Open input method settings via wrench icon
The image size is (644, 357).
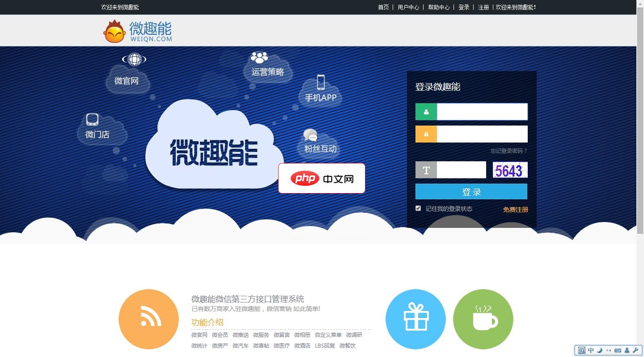click(636, 350)
